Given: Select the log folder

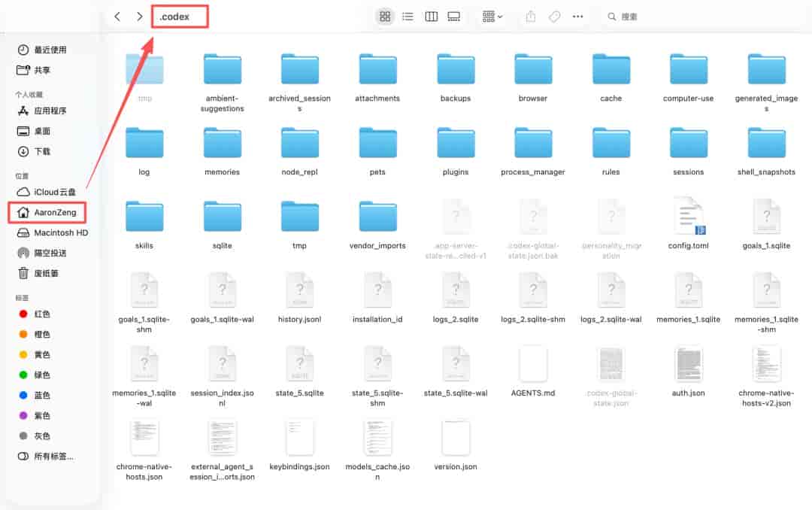Looking at the screenshot, I should (144, 150).
